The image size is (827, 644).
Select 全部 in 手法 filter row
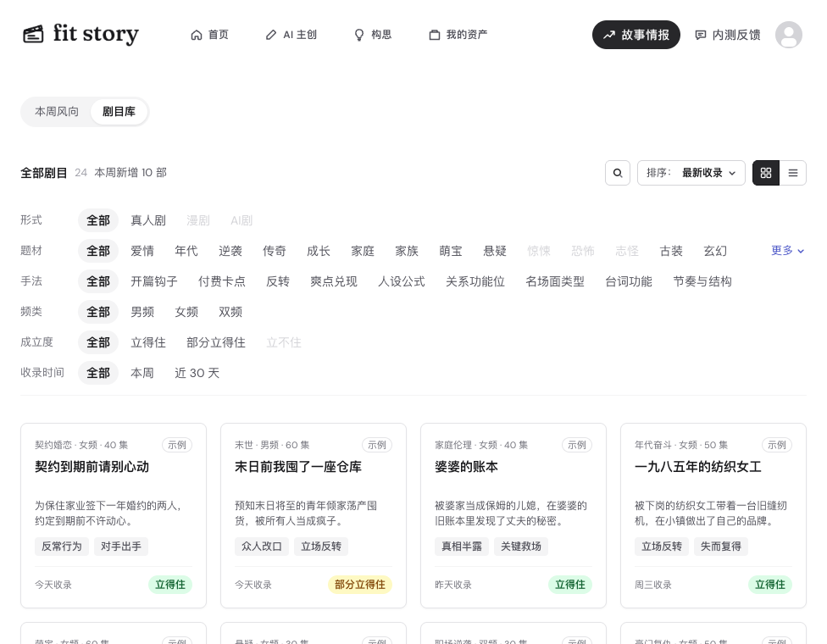pos(98,281)
